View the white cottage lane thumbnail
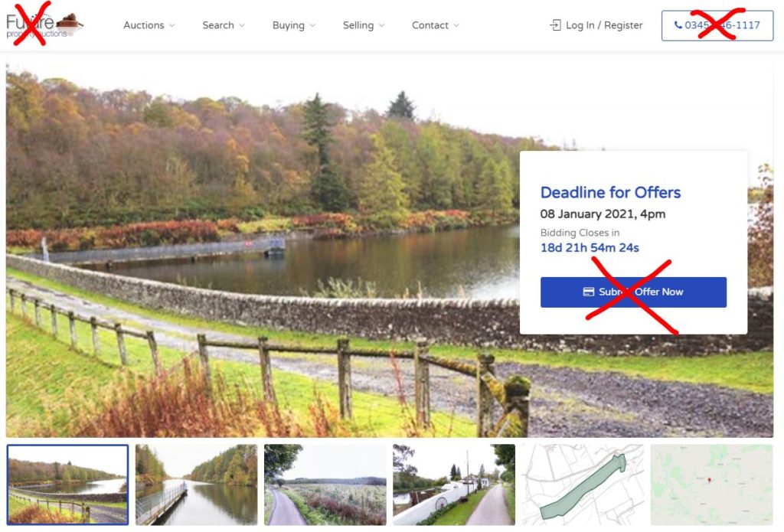The image size is (784, 532). click(454, 485)
